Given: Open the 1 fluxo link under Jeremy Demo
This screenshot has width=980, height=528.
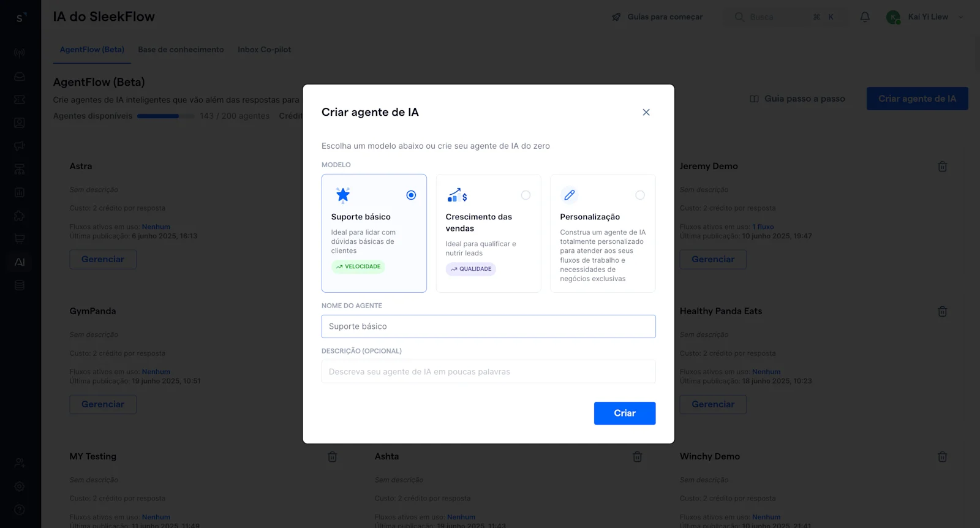Looking at the screenshot, I should 763,227.
